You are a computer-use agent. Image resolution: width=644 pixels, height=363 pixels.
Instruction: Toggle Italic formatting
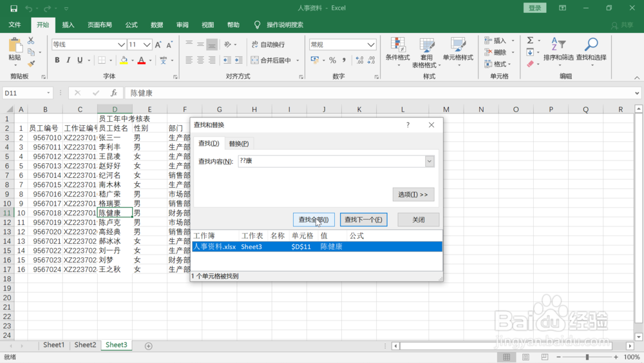tap(68, 60)
